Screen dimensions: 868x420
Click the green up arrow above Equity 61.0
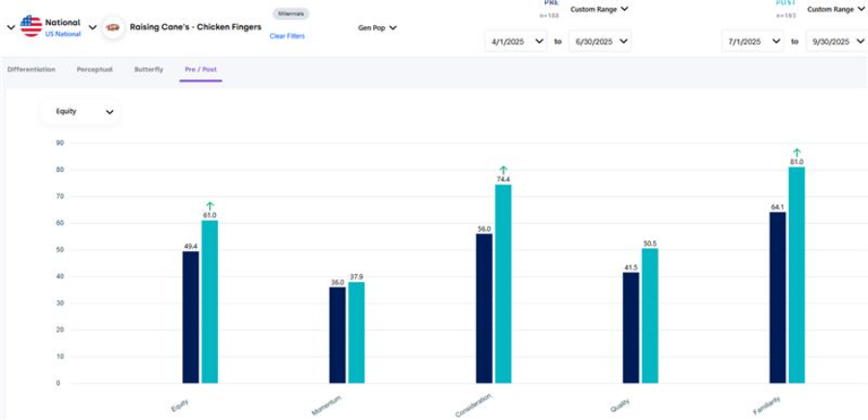[210, 206]
